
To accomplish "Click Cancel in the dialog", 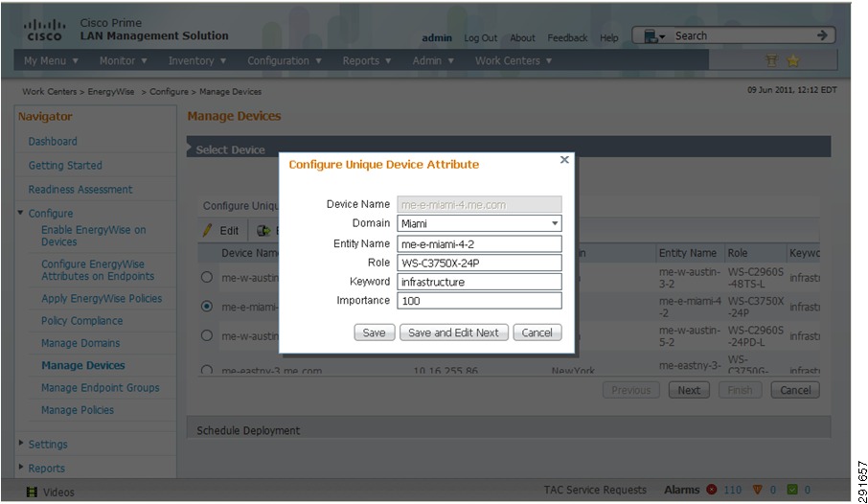I will [537, 332].
